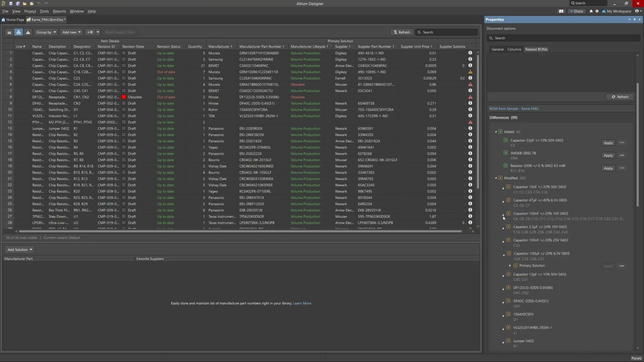Toggle the Modified differences group checkbox

(500, 178)
